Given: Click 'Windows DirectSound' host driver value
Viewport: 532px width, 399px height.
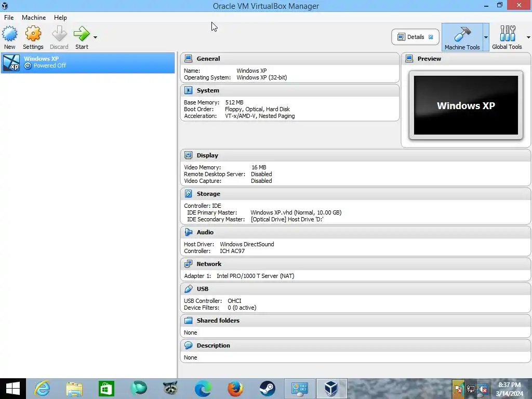Looking at the screenshot, I should pos(247,244).
